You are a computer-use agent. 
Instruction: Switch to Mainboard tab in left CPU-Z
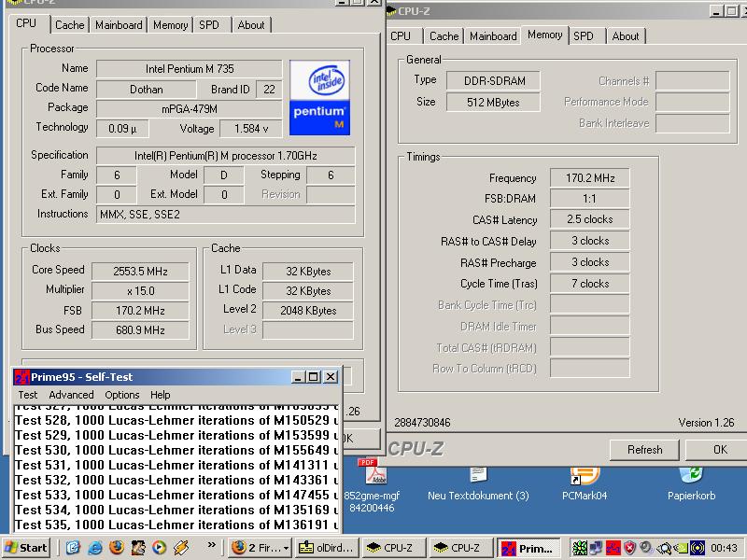[119, 25]
